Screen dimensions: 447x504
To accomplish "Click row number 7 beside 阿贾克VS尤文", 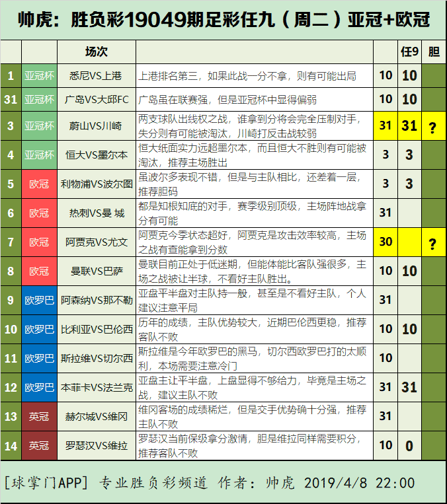I will [x=11, y=242].
